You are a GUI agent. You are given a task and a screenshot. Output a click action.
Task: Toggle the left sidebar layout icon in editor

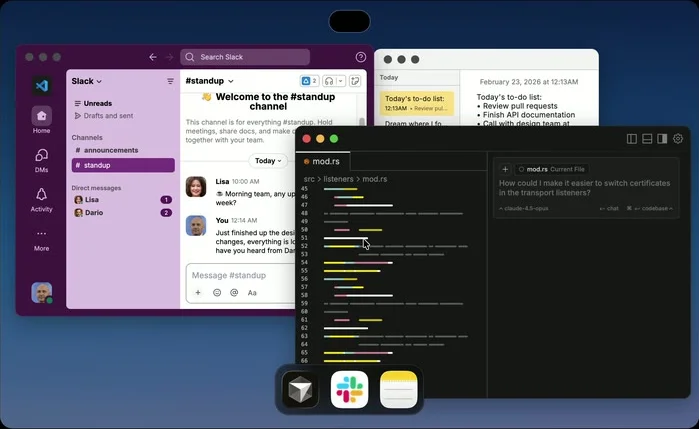pyautogui.click(x=632, y=139)
